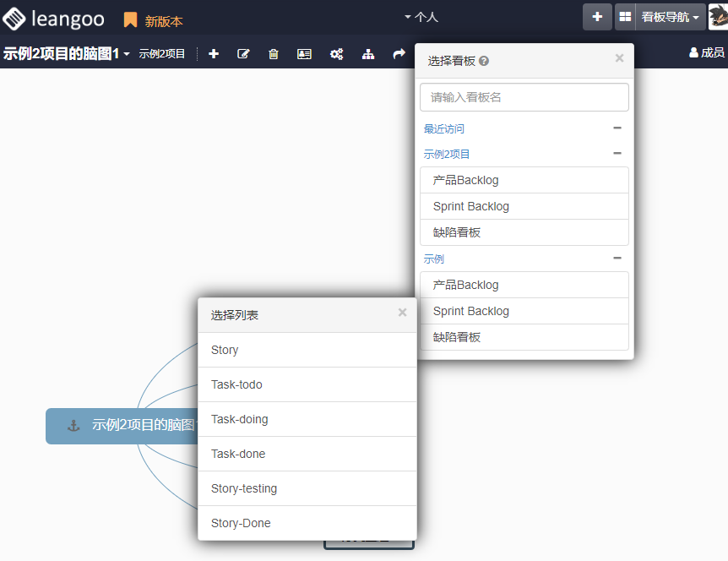
Task: Click the edit pencil icon
Action: [243, 54]
